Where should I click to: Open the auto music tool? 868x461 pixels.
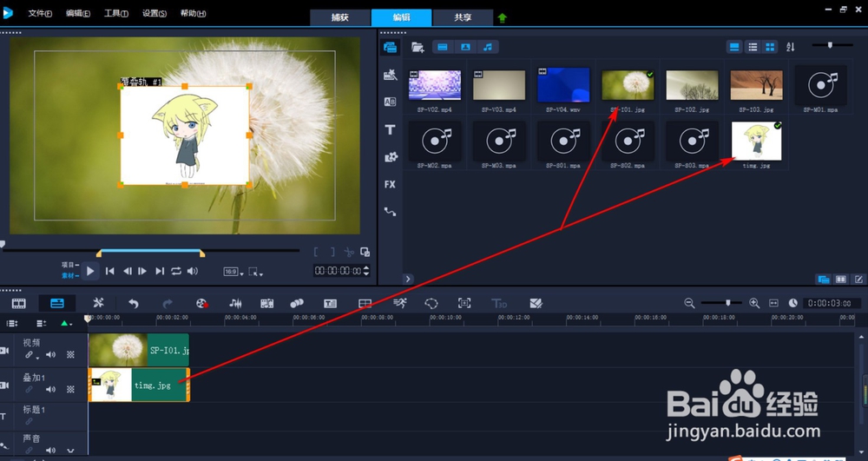pos(266,303)
